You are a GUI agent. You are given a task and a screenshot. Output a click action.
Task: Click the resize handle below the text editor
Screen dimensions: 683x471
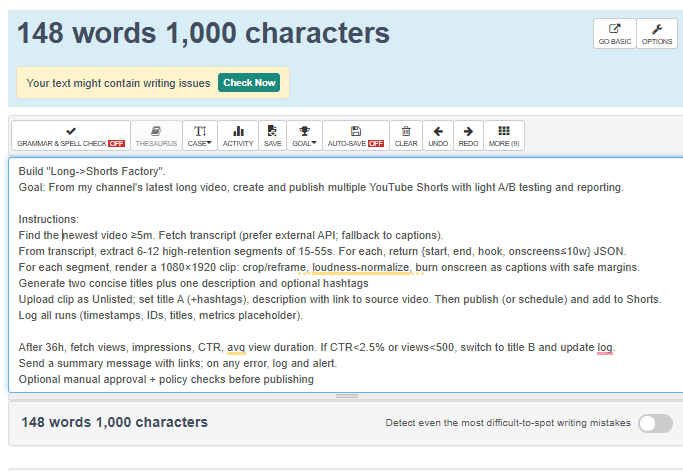click(347, 396)
